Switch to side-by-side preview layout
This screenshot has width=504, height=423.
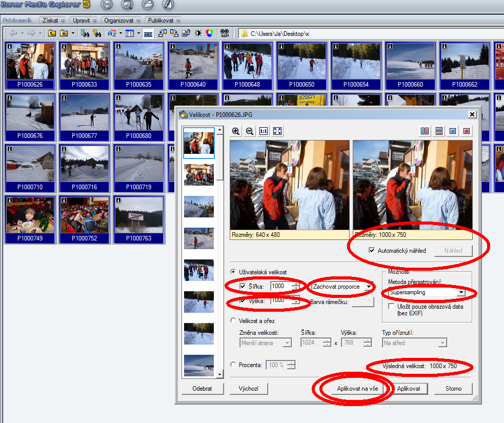425,131
